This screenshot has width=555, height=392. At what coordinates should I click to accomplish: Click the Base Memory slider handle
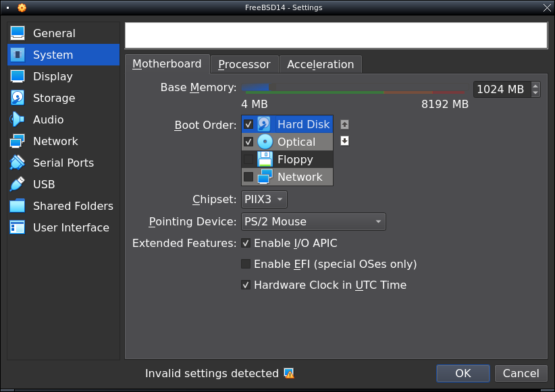pos(271,87)
